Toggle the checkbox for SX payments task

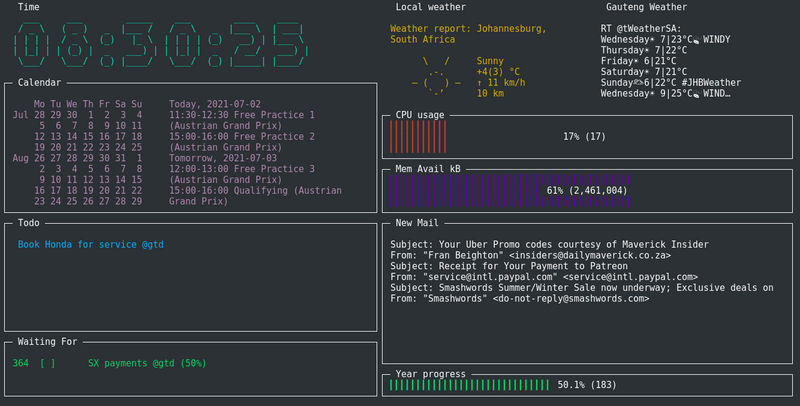[x=47, y=363]
